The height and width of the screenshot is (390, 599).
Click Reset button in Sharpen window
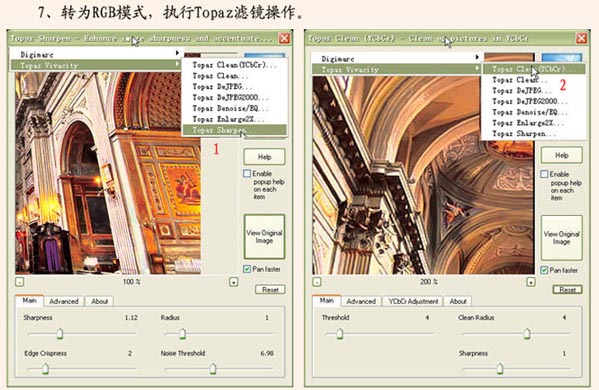point(270,290)
